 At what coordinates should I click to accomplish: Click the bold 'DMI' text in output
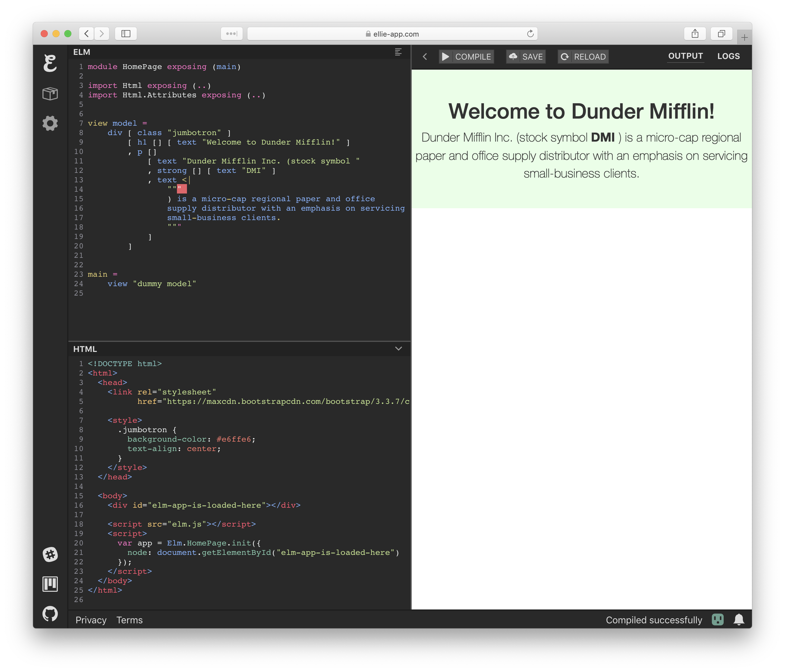[603, 137]
